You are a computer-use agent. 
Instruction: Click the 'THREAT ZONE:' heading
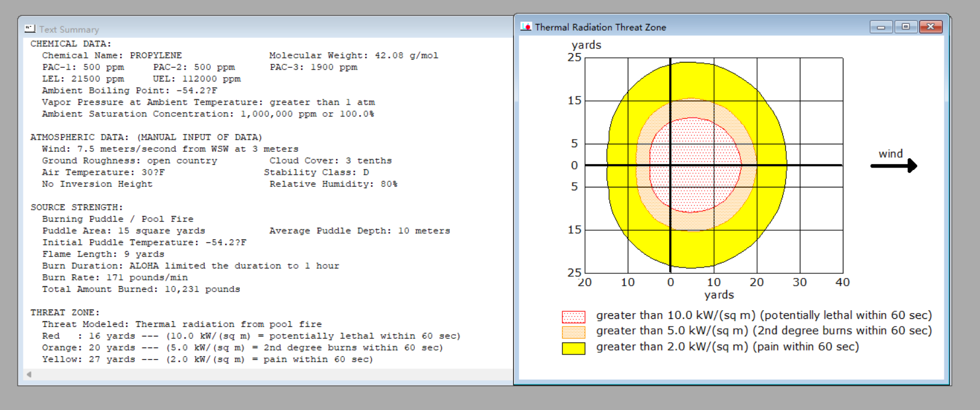click(x=65, y=312)
